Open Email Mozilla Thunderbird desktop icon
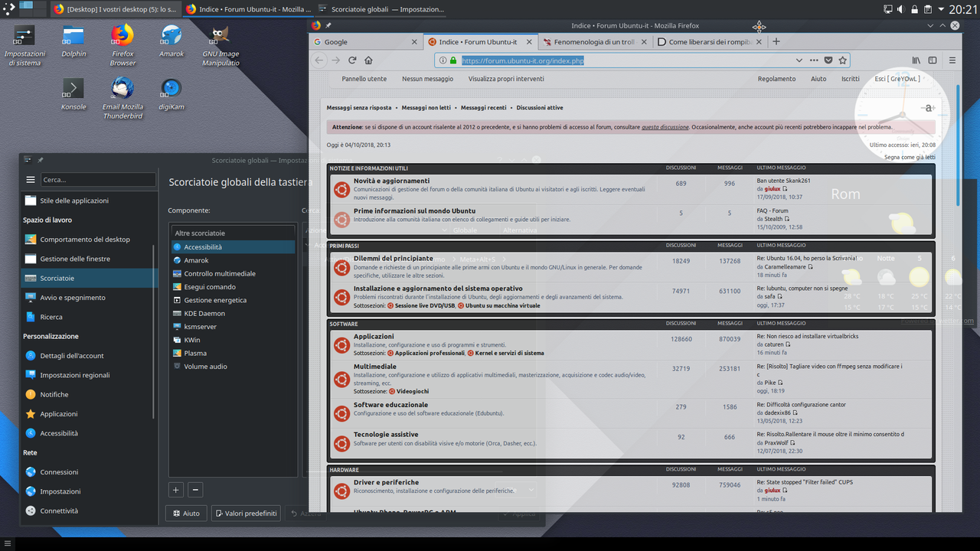The height and width of the screenshot is (551, 980). pos(122,99)
